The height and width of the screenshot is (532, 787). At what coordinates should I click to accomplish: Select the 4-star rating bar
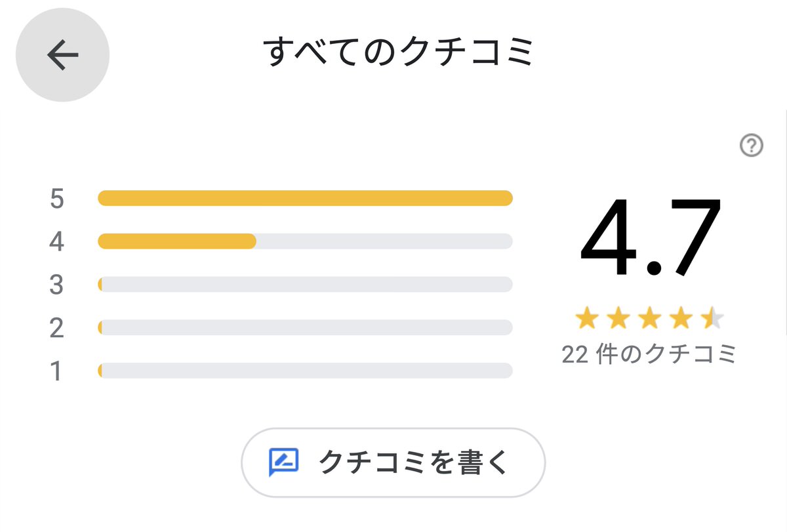coord(305,241)
